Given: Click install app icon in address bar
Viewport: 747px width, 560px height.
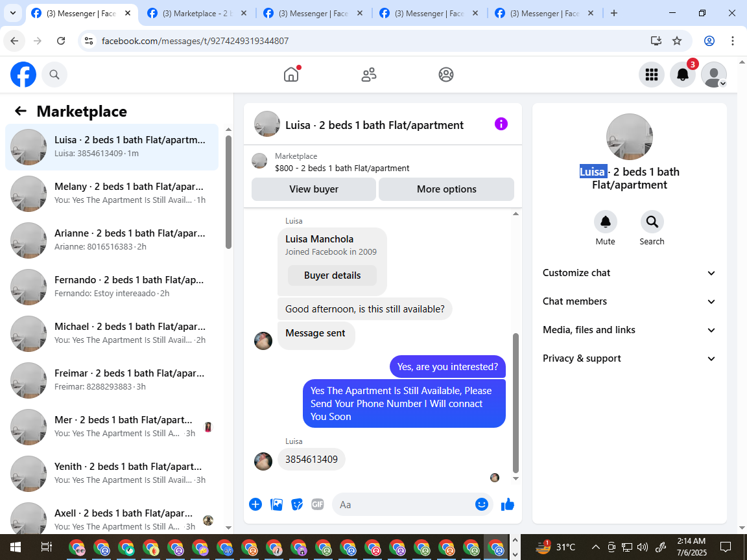Looking at the screenshot, I should 656,41.
